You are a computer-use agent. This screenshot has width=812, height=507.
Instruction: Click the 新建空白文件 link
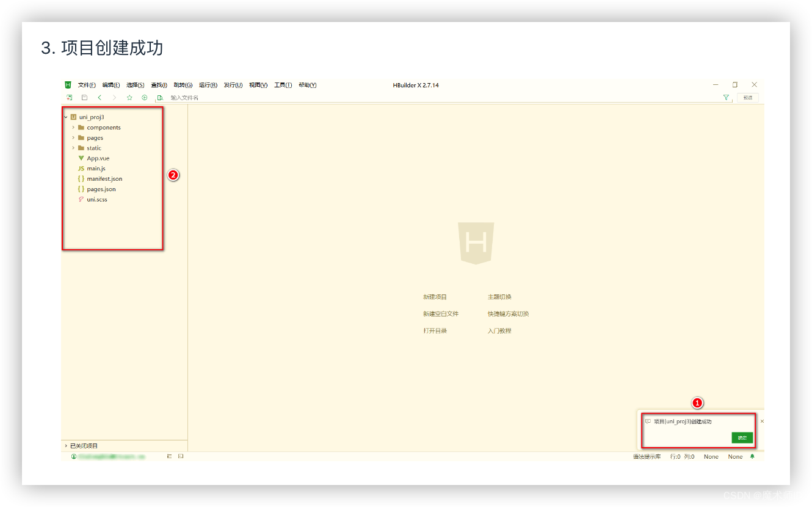(x=441, y=314)
